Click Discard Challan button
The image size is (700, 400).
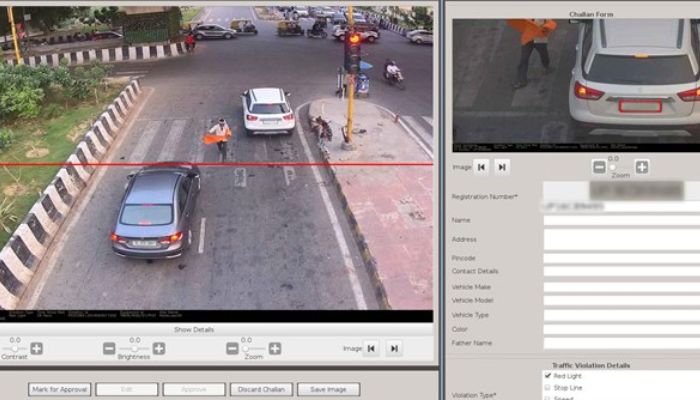pos(261,389)
